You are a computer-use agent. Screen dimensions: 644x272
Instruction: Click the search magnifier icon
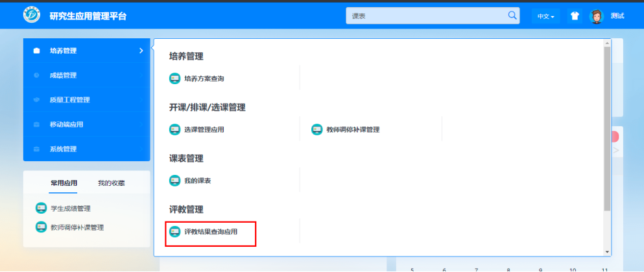pyautogui.click(x=512, y=16)
